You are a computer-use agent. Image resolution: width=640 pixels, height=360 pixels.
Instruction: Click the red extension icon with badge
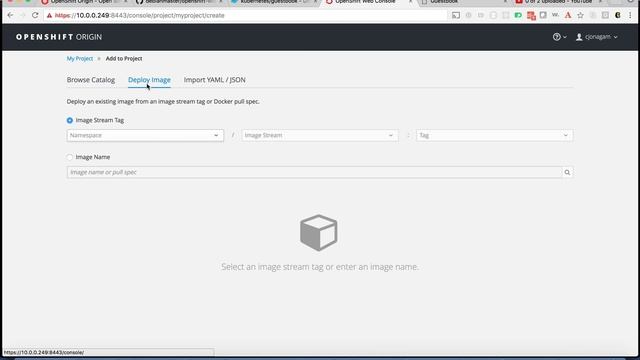531,16
